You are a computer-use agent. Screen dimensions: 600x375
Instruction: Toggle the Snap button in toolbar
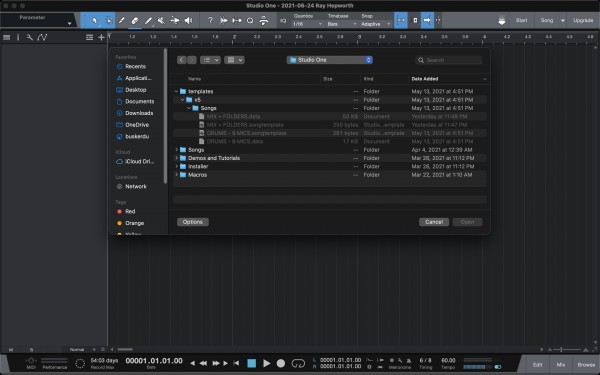coord(401,20)
